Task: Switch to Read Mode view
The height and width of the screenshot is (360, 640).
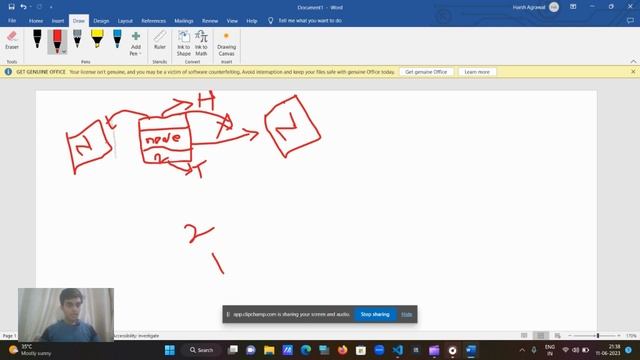Action: point(524,336)
